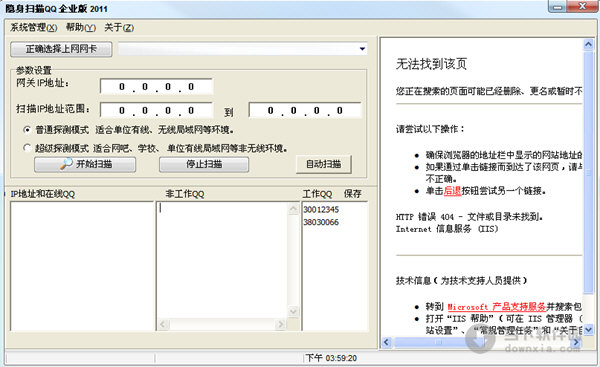The image size is (600, 367).
Task: Click the scan range start IP field
Action: (x=156, y=111)
